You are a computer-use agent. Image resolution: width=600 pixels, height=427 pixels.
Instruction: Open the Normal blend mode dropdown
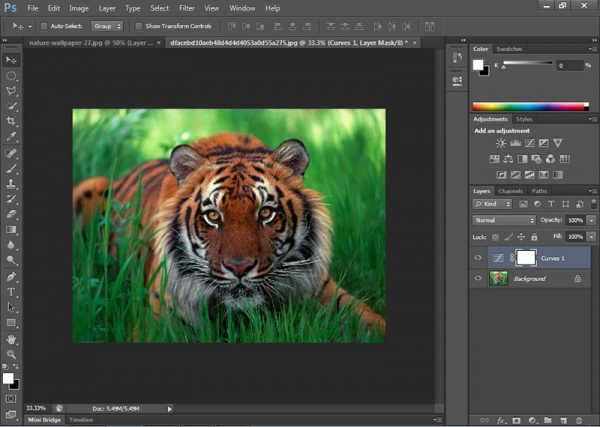504,220
